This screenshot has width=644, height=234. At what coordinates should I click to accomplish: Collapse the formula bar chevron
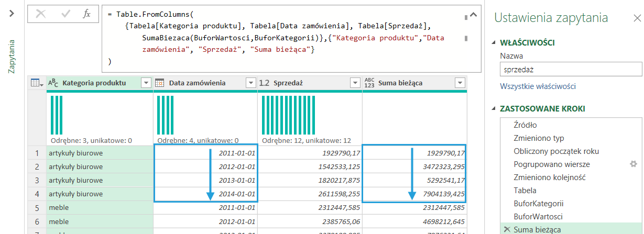[x=474, y=16]
